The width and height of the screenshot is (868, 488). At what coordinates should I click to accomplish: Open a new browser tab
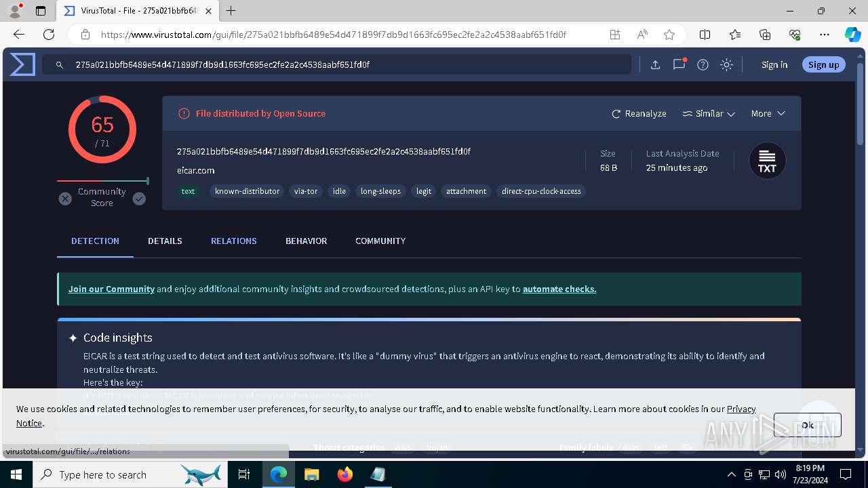(231, 11)
